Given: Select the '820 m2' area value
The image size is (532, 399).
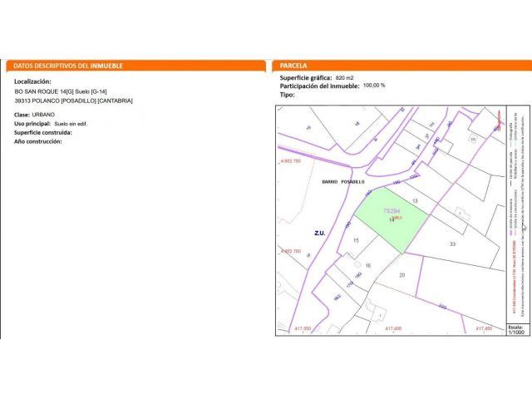Looking at the screenshot, I should [344, 77].
